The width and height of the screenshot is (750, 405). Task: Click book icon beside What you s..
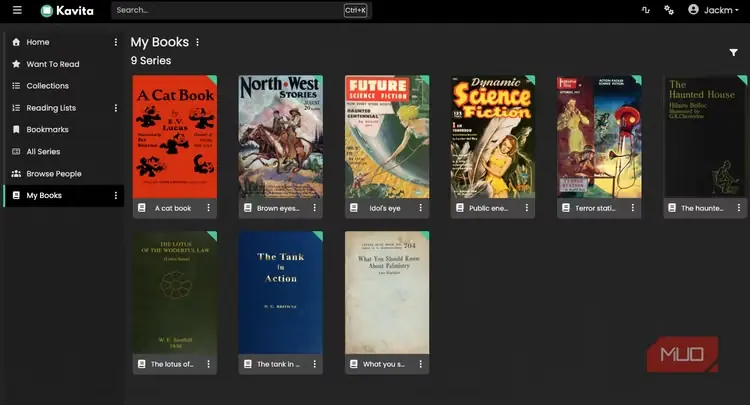[354, 364]
